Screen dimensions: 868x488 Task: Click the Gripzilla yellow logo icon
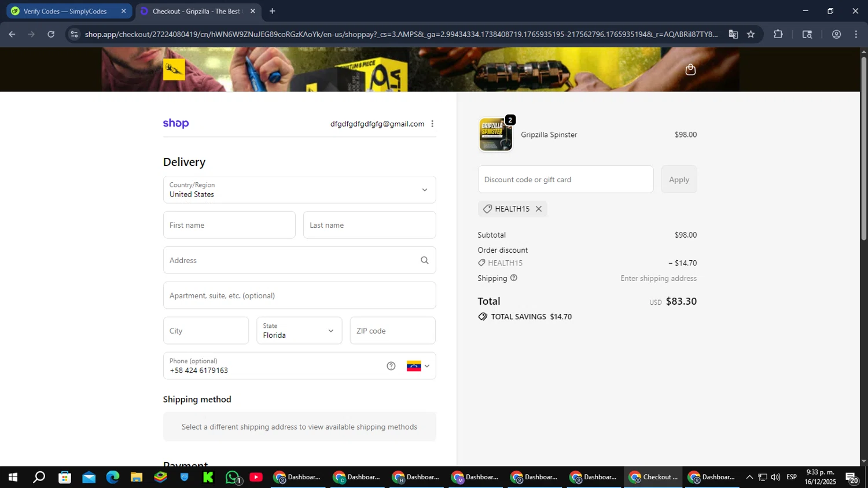tap(174, 69)
